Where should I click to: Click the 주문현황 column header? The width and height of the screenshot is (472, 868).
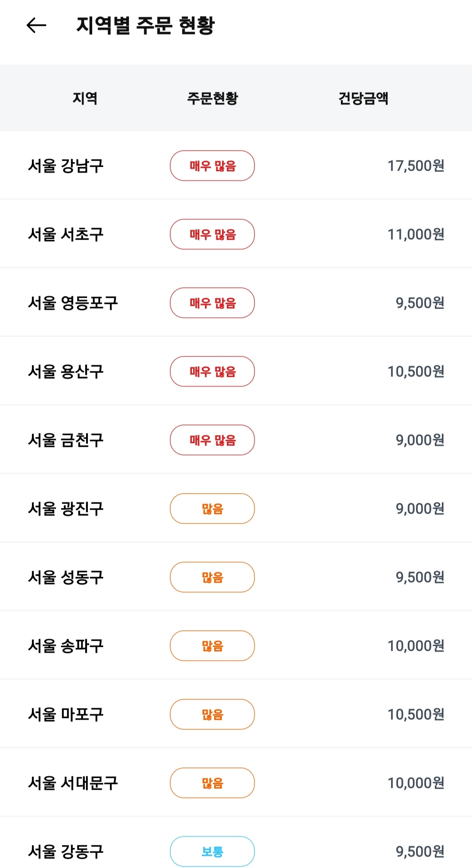pyautogui.click(x=212, y=98)
